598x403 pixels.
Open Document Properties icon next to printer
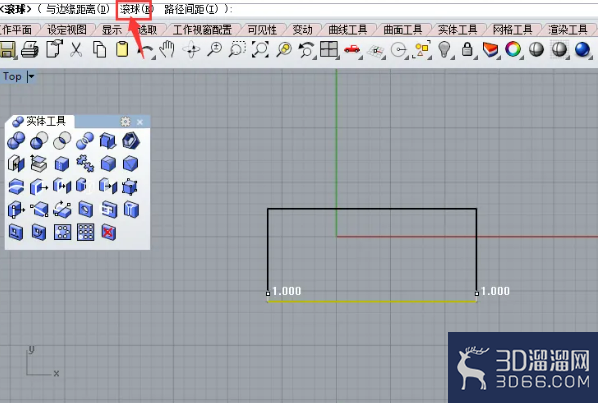click(x=54, y=49)
